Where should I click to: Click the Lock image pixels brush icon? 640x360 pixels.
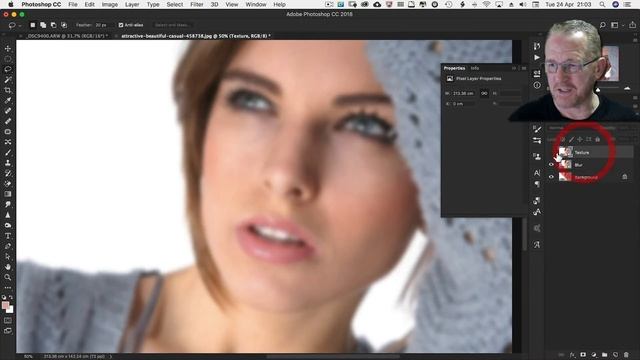pos(571,139)
